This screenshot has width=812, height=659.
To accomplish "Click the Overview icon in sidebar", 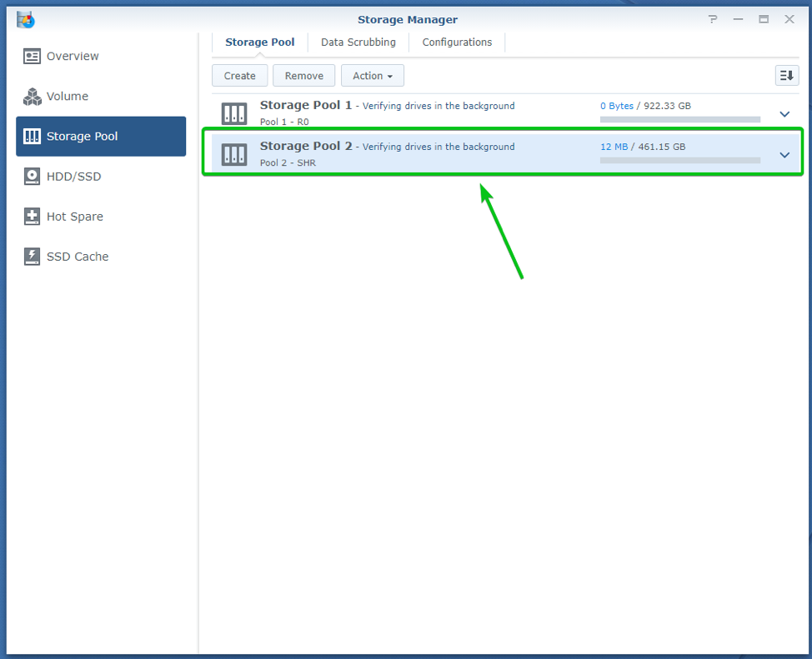I will (33, 57).
